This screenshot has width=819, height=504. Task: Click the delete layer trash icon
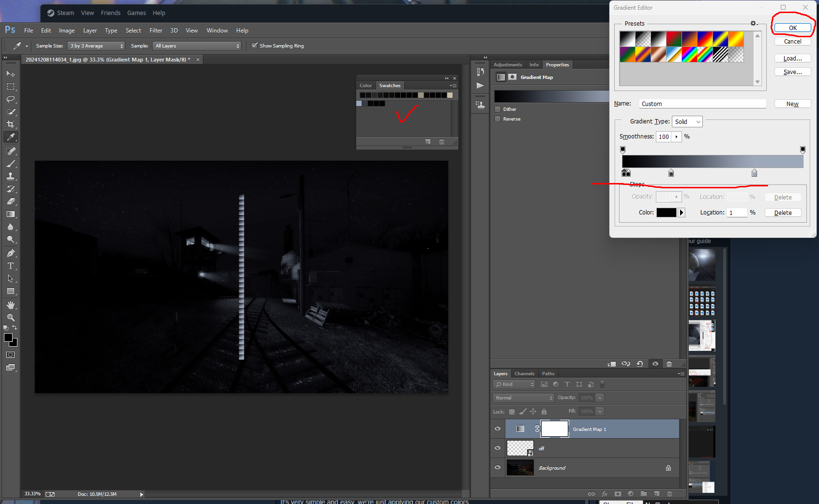669,493
